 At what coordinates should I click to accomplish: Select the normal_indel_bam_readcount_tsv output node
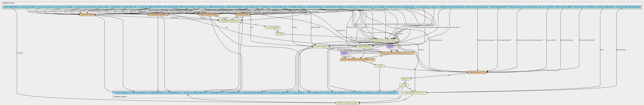[x=362, y=93]
